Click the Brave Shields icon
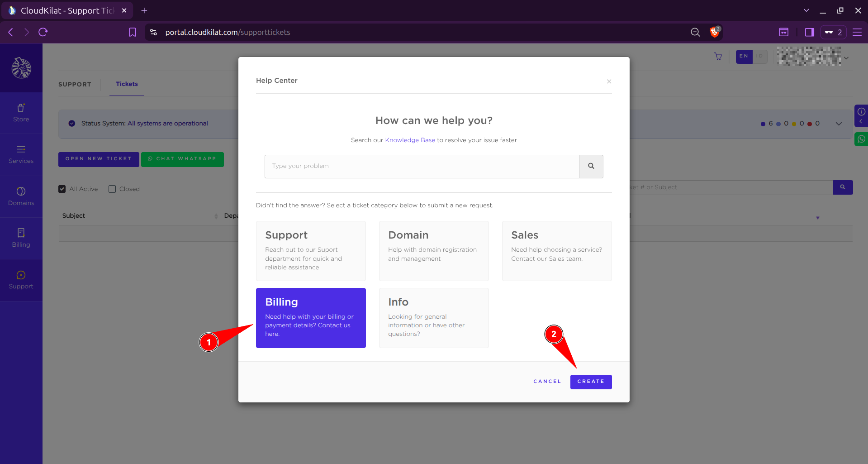This screenshot has height=464, width=868. click(715, 32)
